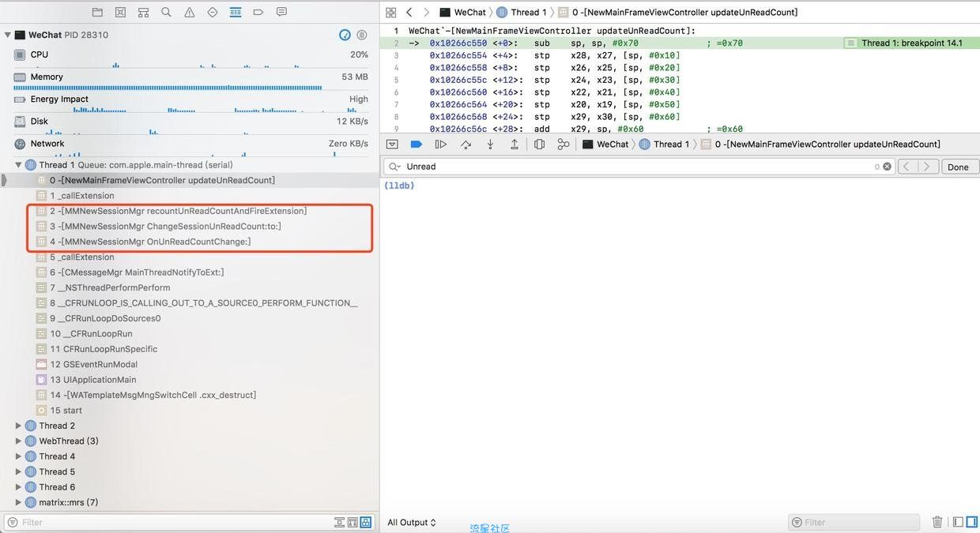
Task: Switch to the Breakpoint navigator tab
Action: tap(258, 13)
